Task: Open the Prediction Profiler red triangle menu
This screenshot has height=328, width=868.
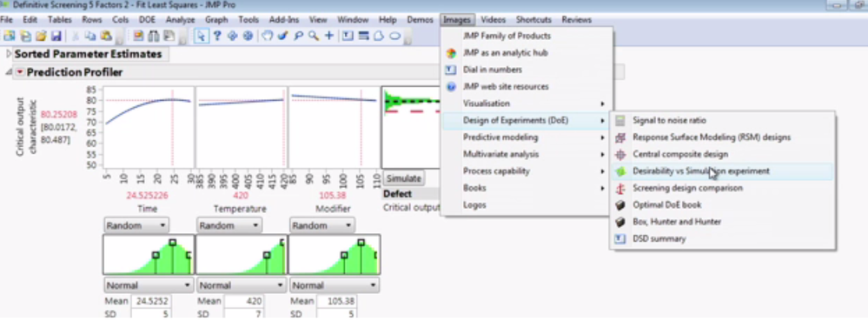Action: 20,72
